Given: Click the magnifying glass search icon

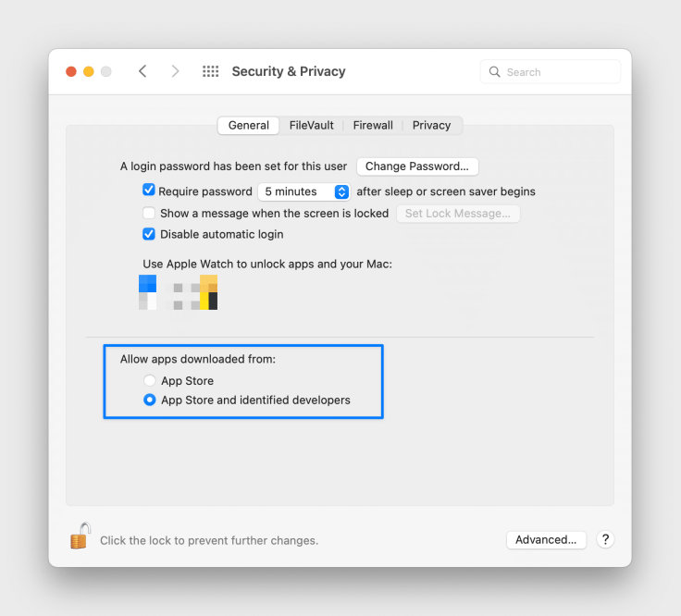Looking at the screenshot, I should [494, 71].
